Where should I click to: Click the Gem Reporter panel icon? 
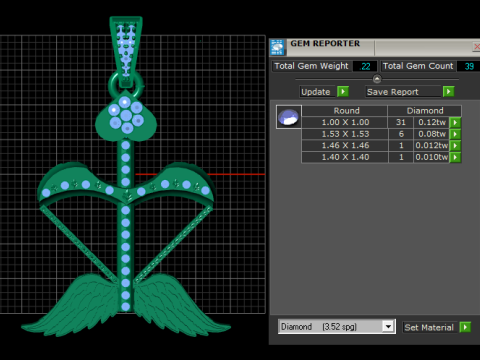point(277,47)
